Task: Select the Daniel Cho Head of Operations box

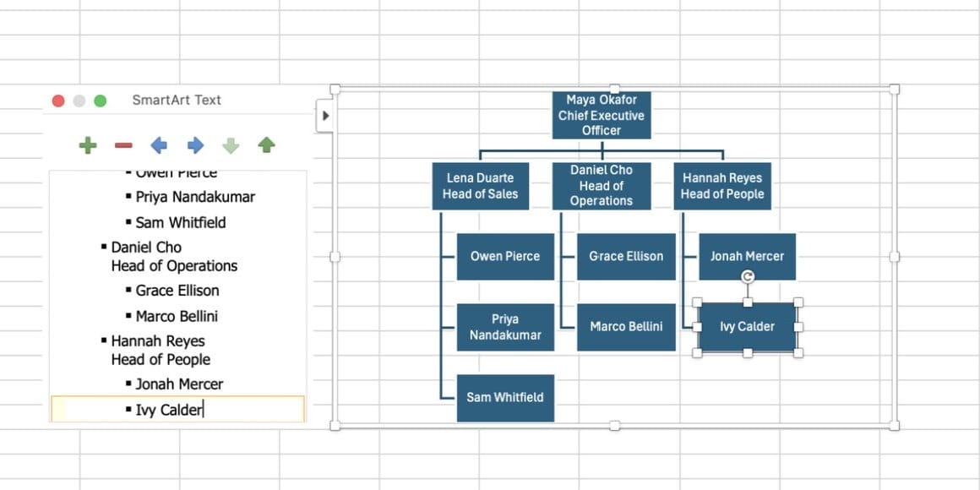Action: (x=602, y=186)
